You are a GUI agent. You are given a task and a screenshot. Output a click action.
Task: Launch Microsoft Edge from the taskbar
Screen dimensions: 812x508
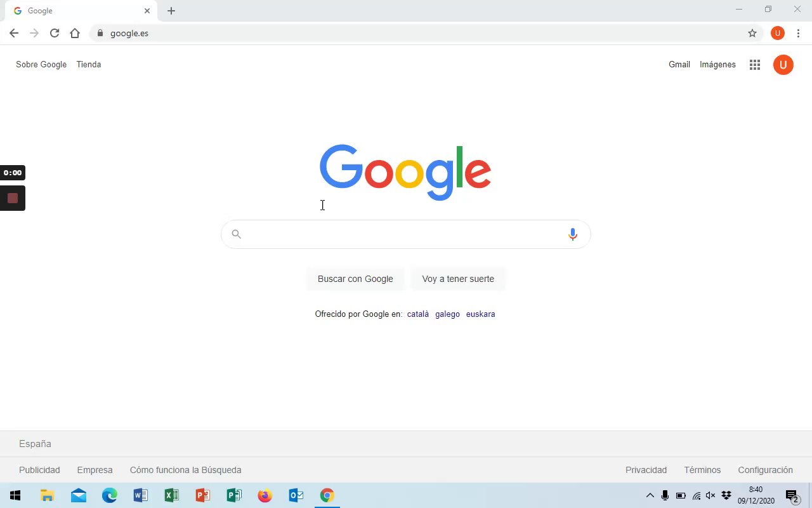[x=110, y=495]
